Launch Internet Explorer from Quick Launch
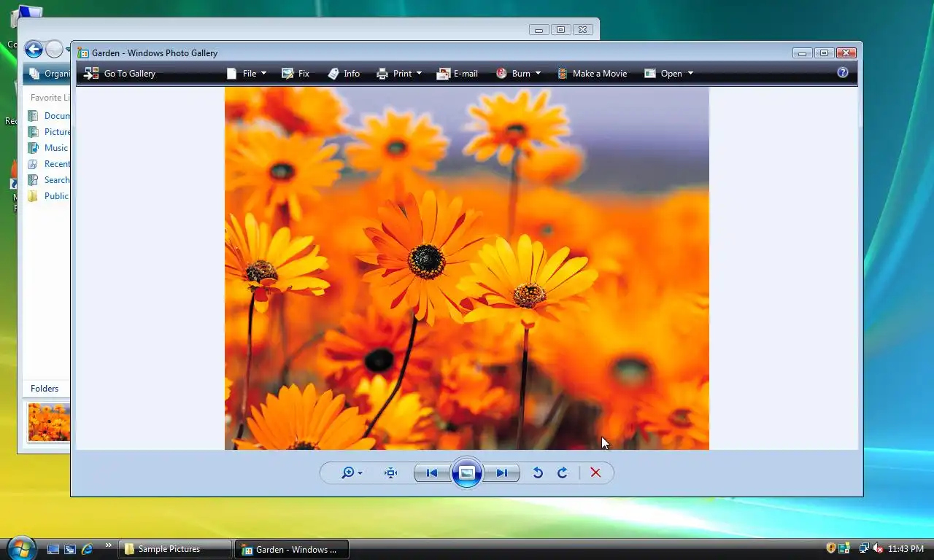934x560 pixels. point(88,549)
